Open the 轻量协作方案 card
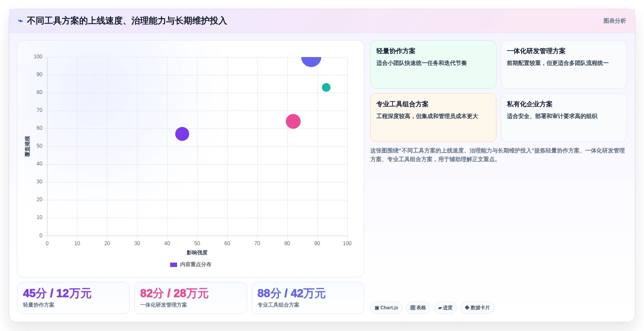The height and width of the screenshot is (331, 644). pos(433,64)
